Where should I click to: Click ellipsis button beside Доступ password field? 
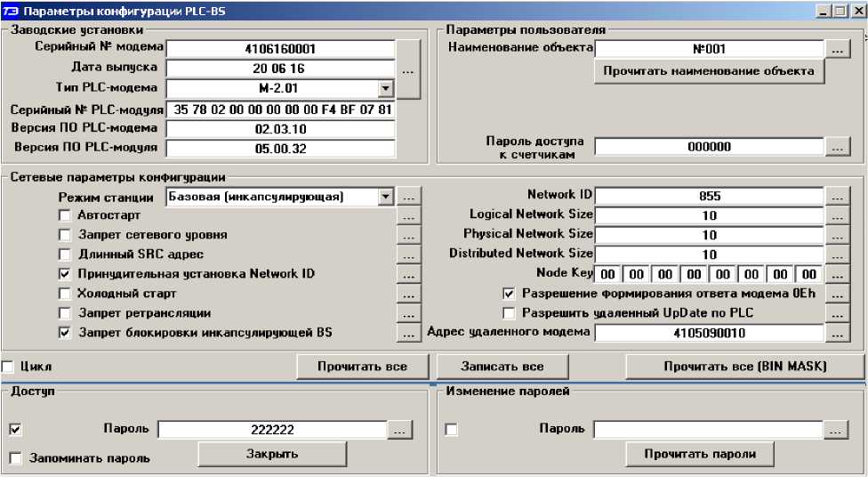point(400,430)
